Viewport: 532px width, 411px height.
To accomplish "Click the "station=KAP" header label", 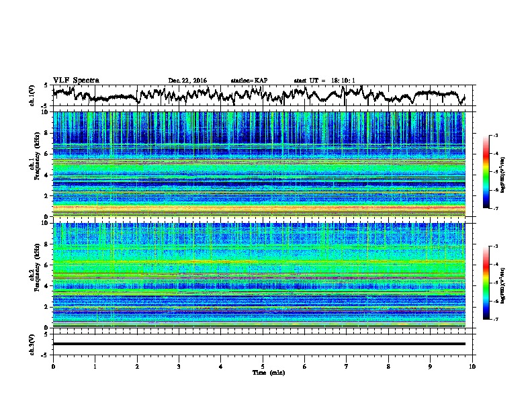I will point(249,81).
